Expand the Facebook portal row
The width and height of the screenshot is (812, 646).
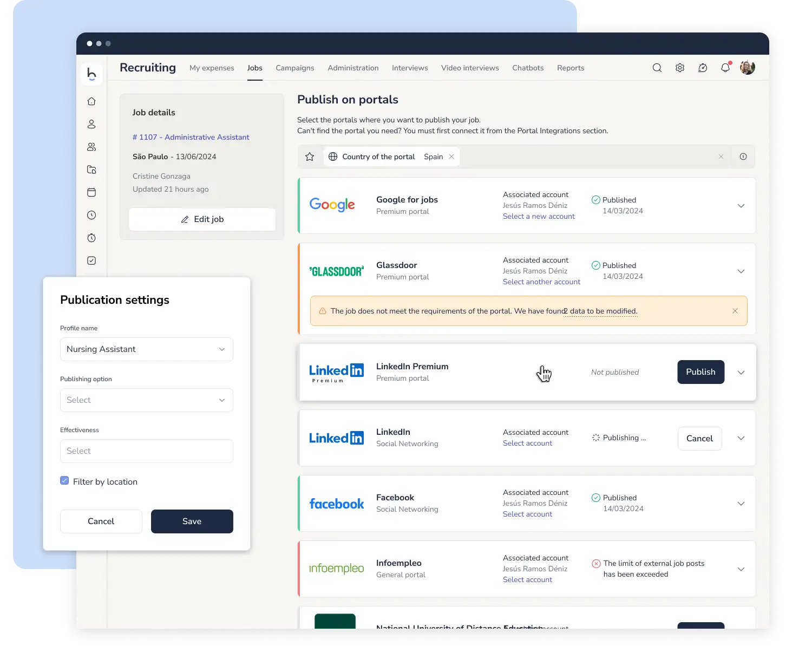pos(741,504)
